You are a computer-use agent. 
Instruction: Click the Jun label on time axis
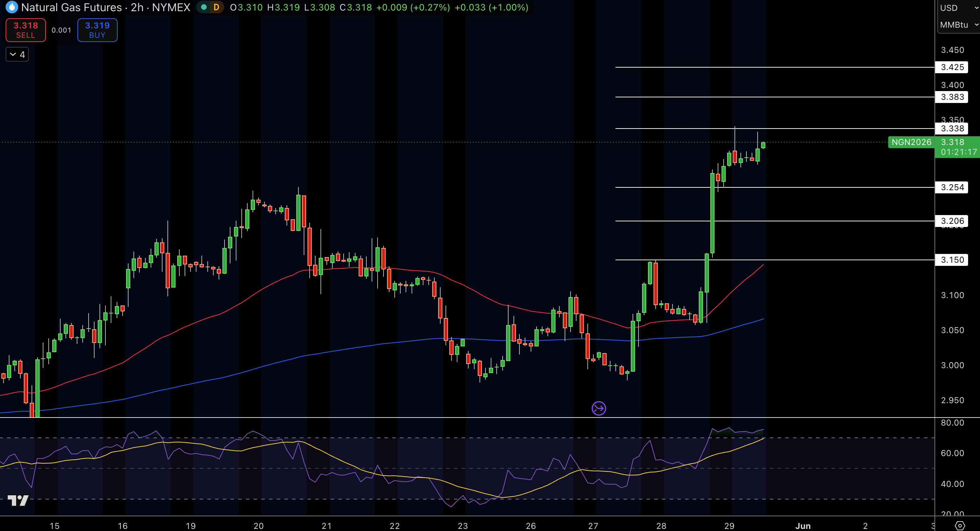(803, 526)
